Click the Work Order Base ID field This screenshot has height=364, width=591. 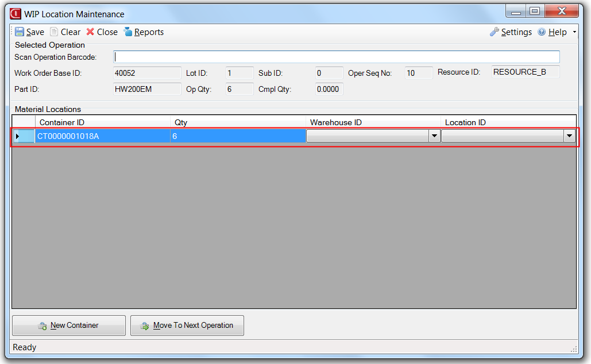(x=148, y=73)
